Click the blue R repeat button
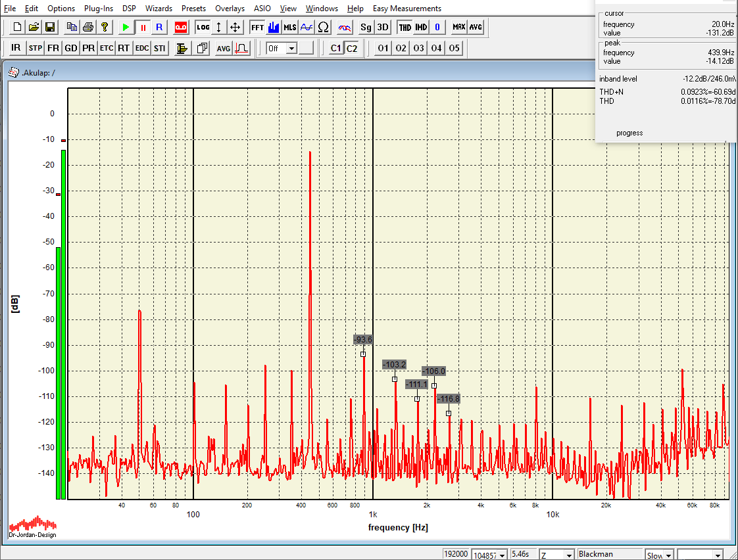Image resolution: width=738 pixels, height=560 pixels. [x=159, y=27]
